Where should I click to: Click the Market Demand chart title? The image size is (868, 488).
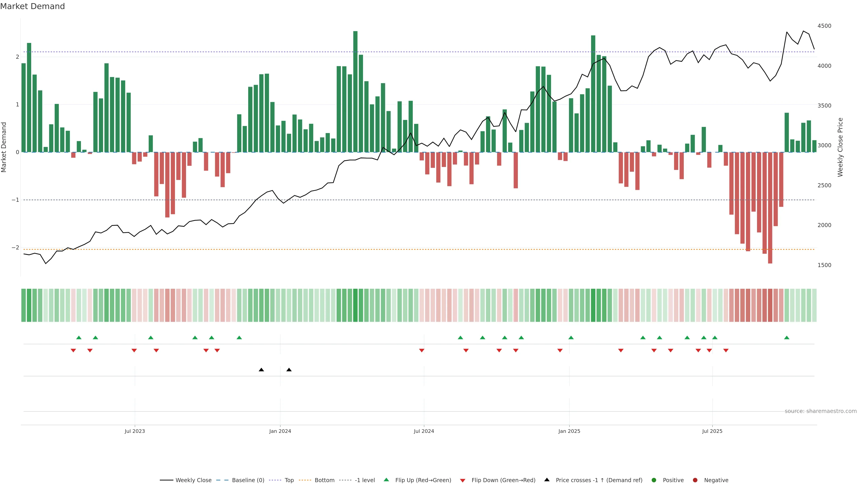tap(32, 6)
